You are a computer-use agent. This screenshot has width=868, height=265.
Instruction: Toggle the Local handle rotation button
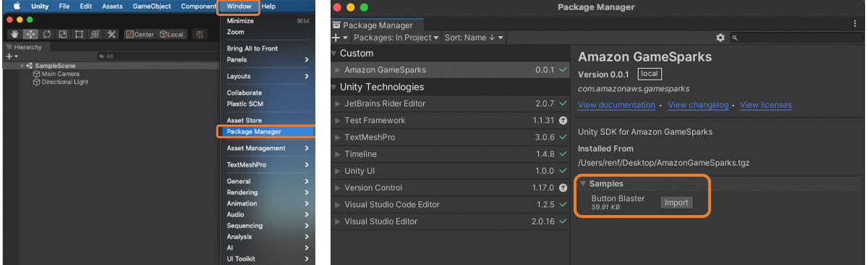(x=171, y=34)
